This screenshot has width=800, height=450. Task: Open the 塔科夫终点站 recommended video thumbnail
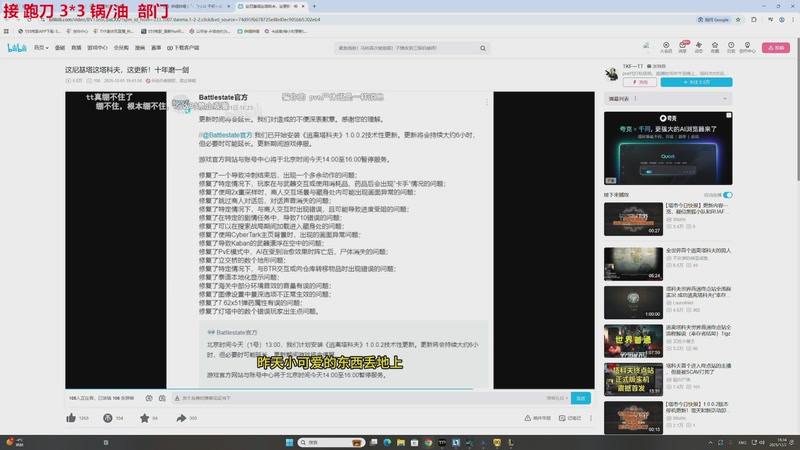tap(633, 379)
